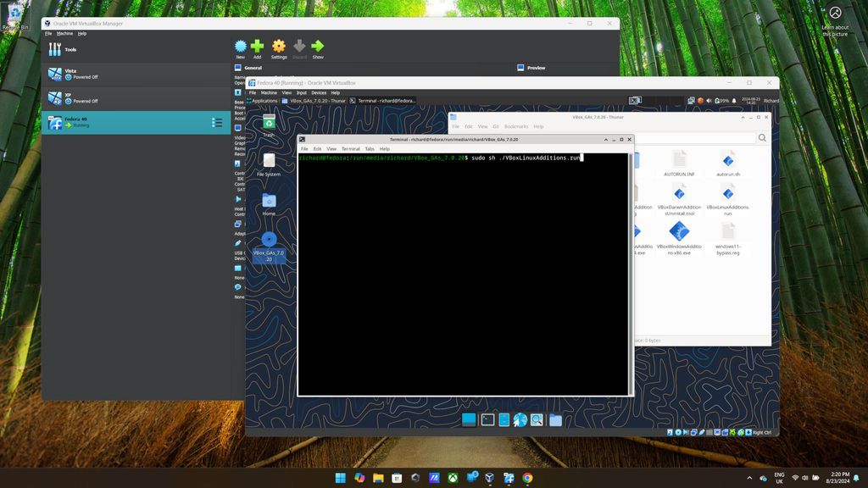
Task: Launch Web Browser globe in Xfce dock
Action: (520, 420)
